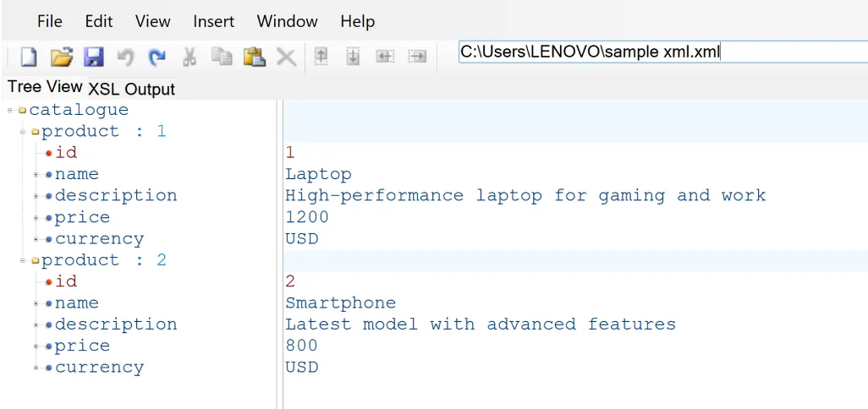This screenshot has height=409, width=868.
Task: Open the View menu
Action: coord(153,22)
